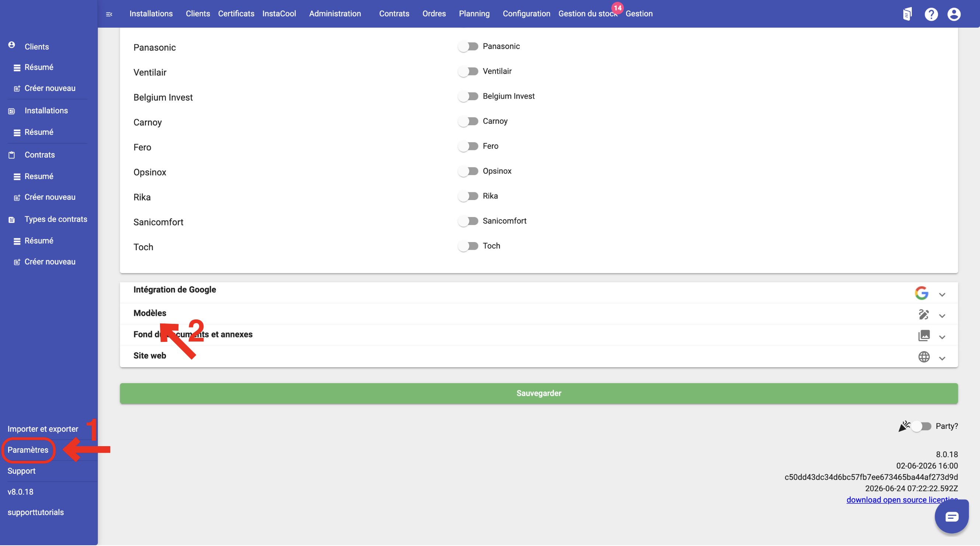Viewport: 980px width, 546px height.
Task: Collapse the sidebar with the menu icon
Action: [x=109, y=14]
